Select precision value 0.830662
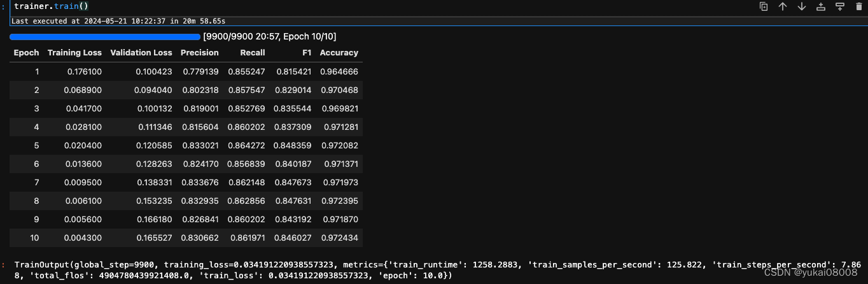This screenshot has width=868, height=284. 200,238
